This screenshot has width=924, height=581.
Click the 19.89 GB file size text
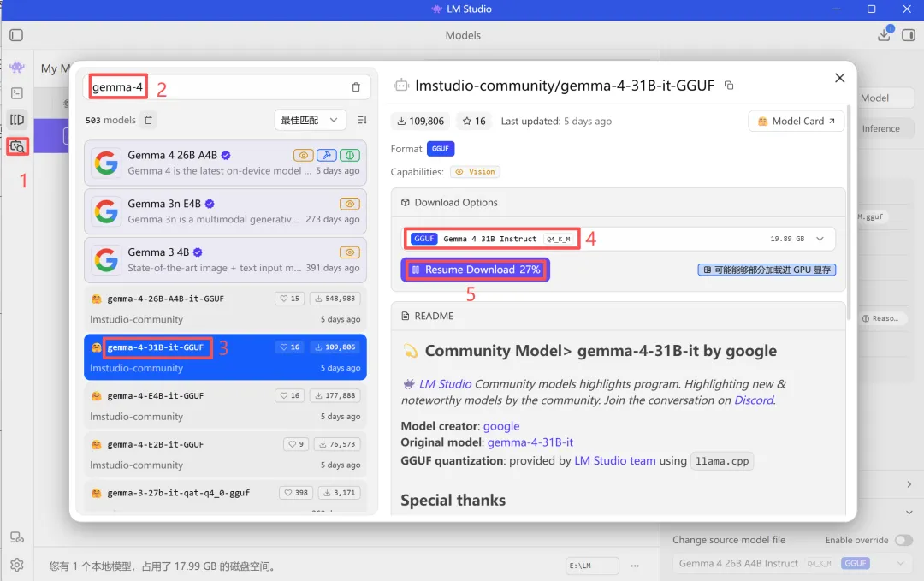787,240
